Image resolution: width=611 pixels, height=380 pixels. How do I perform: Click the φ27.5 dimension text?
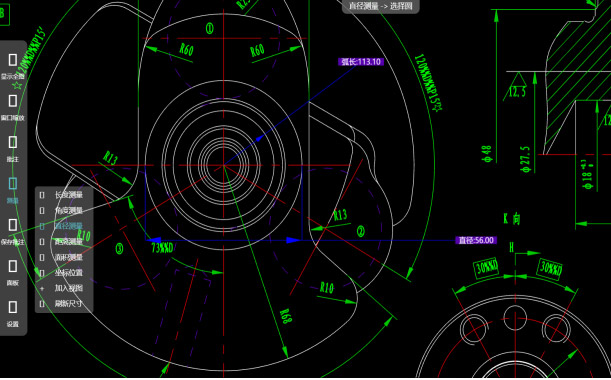[x=525, y=159]
